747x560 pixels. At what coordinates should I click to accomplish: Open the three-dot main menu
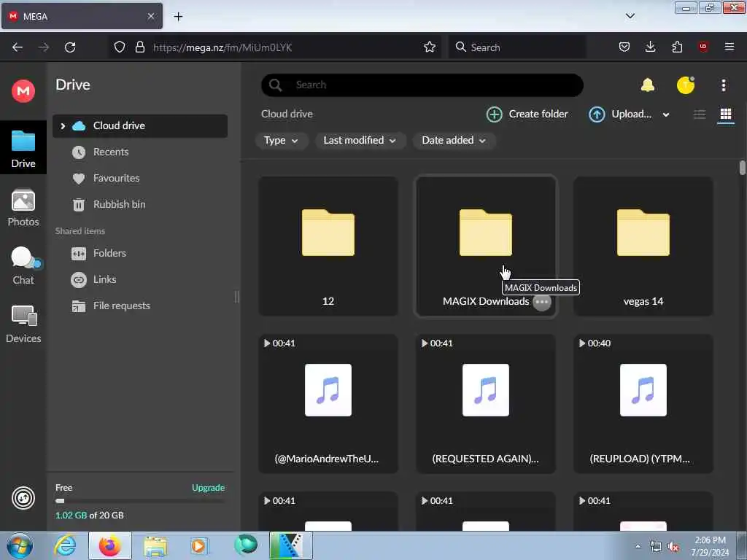(724, 85)
